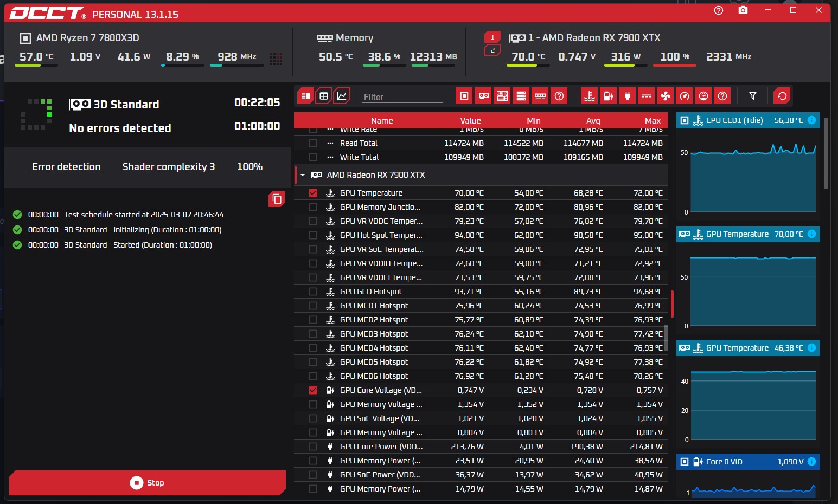Filter sensors by voltage type
This screenshot has height=504, width=838.
coord(609,96)
